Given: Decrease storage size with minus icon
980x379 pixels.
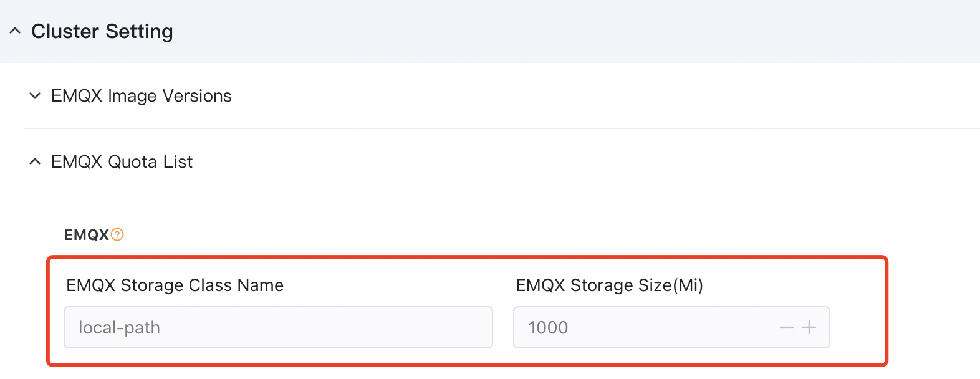Looking at the screenshot, I should pyautogui.click(x=787, y=328).
